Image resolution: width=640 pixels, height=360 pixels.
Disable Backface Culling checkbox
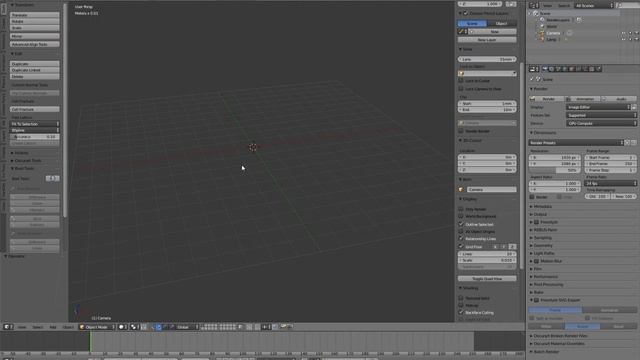click(461, 313)
